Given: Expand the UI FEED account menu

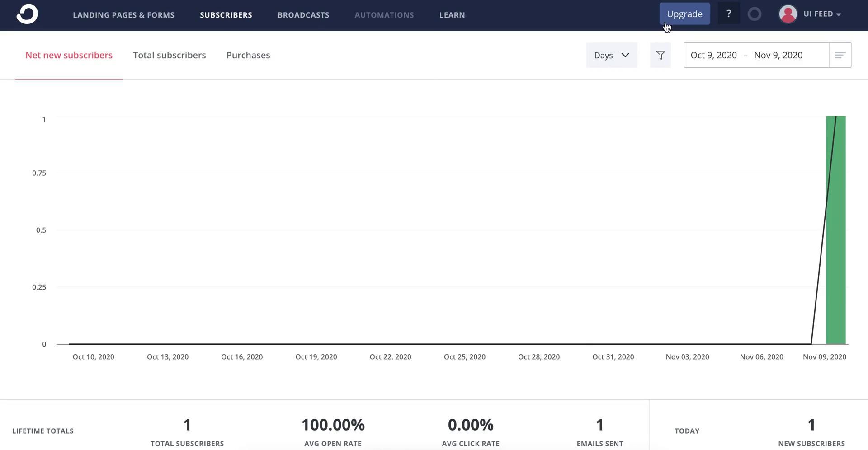Looking at the screenshot, I should tap(822, 14).
